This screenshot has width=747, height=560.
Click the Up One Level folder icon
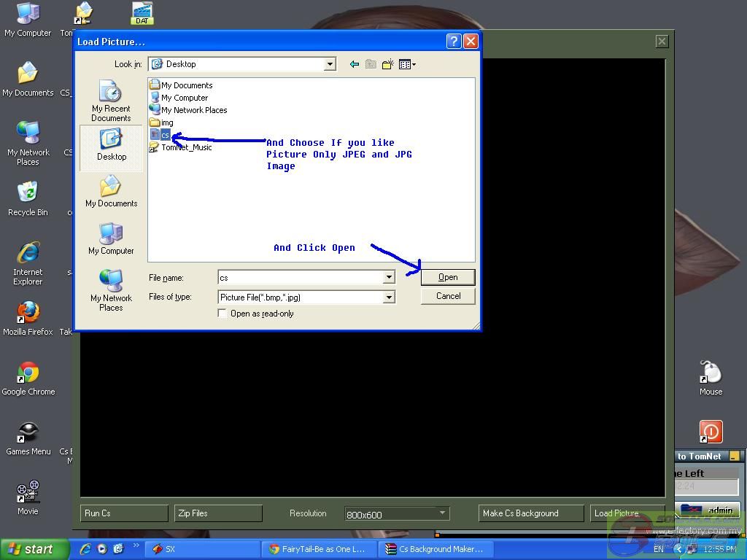371,64
